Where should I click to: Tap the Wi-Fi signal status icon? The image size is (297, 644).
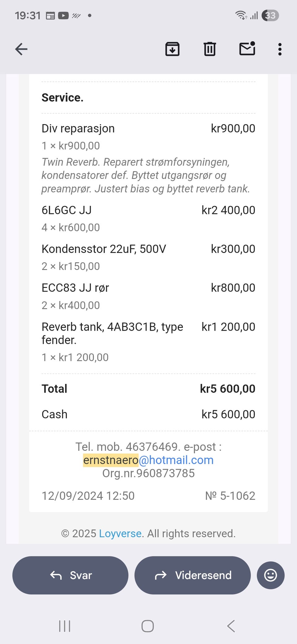(x=241, y=15)
